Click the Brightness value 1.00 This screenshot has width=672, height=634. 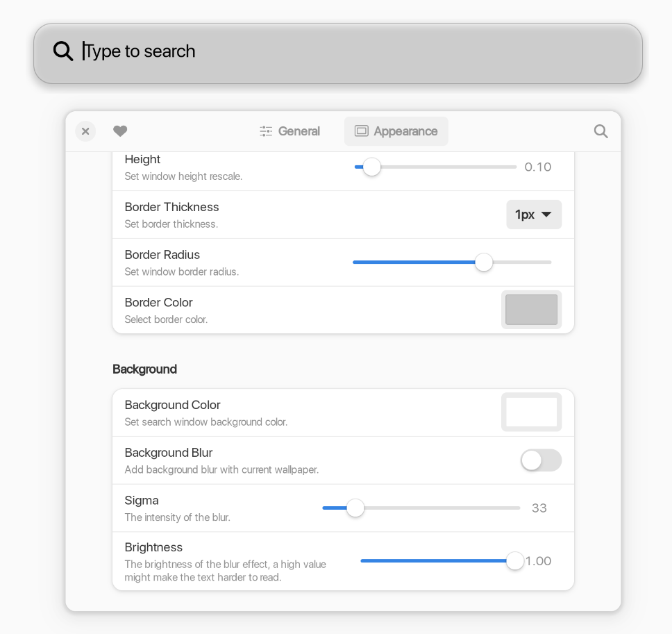[x=539, y=560]
